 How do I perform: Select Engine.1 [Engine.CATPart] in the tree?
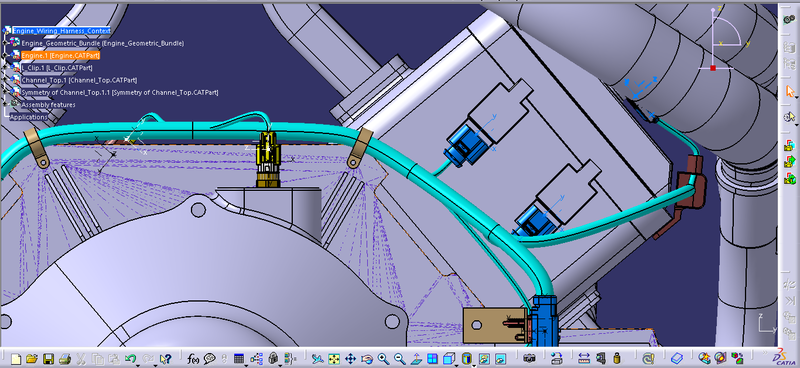60,55
